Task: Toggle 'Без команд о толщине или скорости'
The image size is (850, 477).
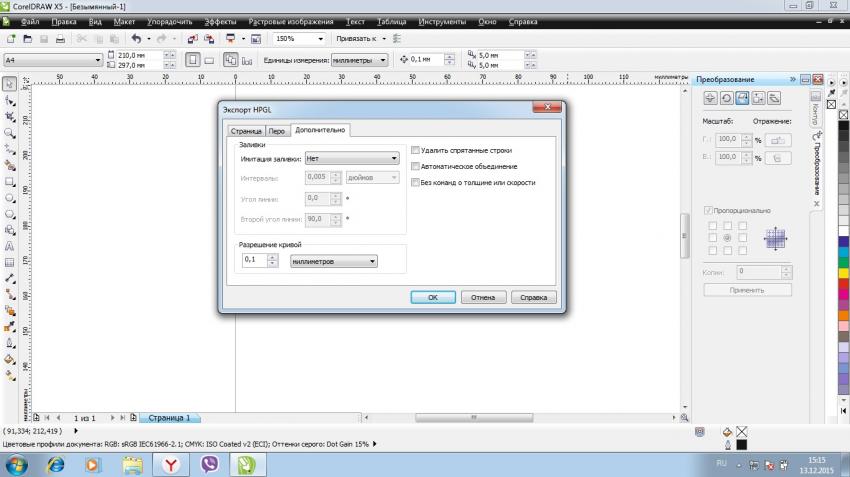Action: pyautogui.click(x=416, y=183)
